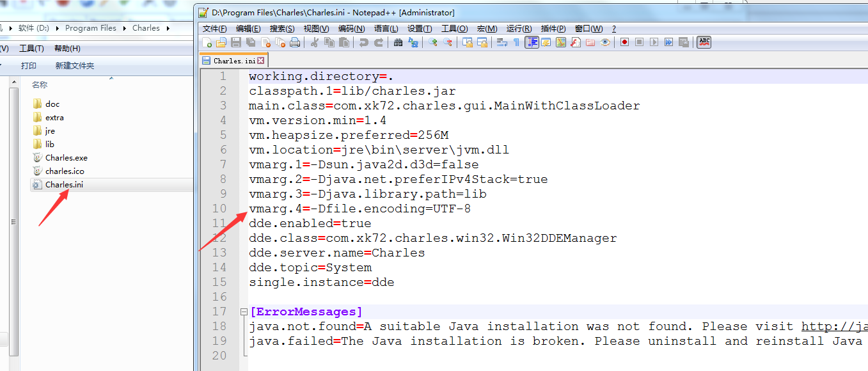Select the Charles.ini document tab

[233, 61]
